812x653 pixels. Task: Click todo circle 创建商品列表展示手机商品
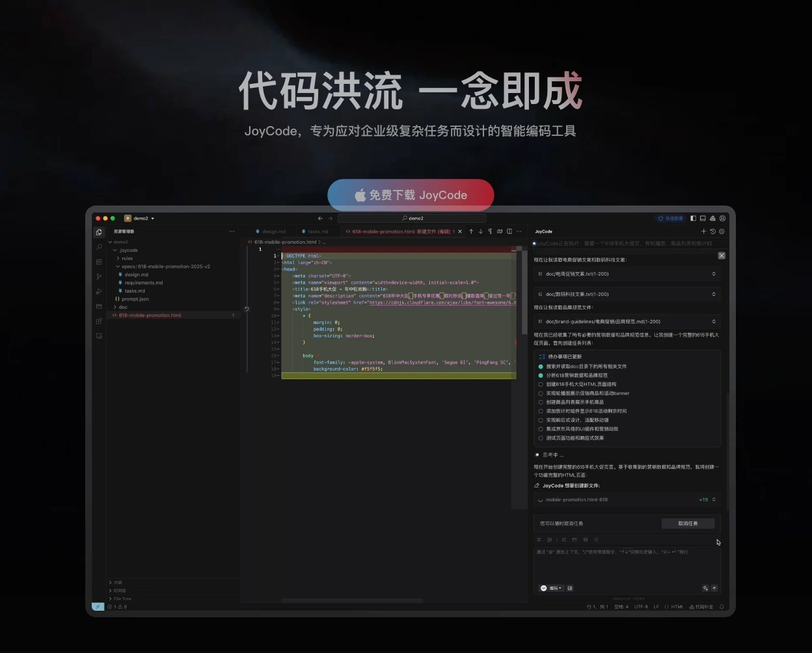click(x=541, y=402)
